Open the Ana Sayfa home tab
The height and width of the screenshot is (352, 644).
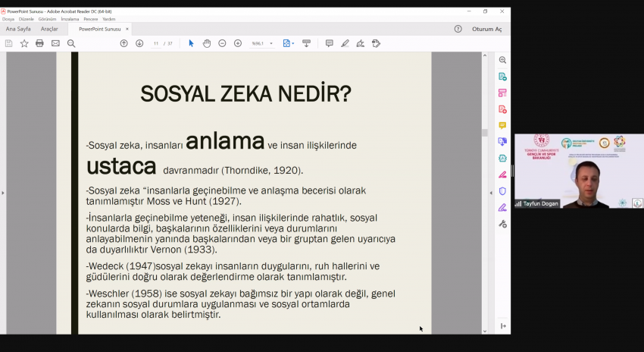(x=18, y=29)
